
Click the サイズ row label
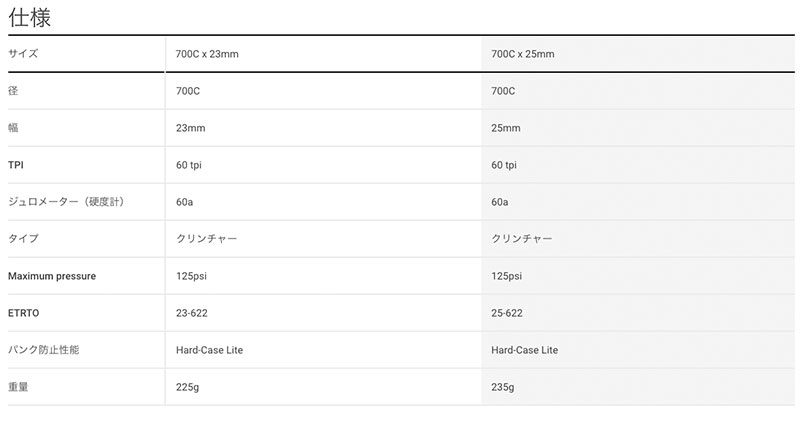click(23, 54)
